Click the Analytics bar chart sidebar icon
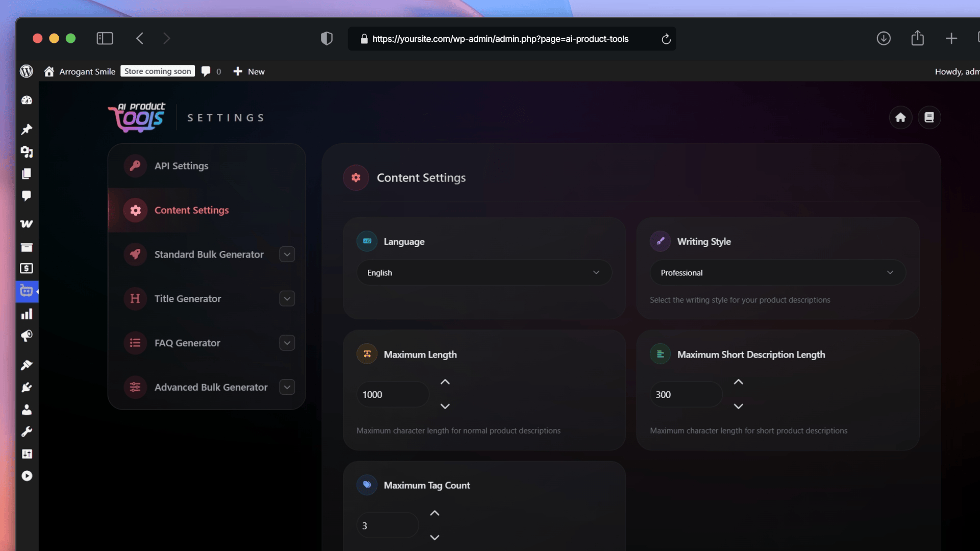 [27, 314]
